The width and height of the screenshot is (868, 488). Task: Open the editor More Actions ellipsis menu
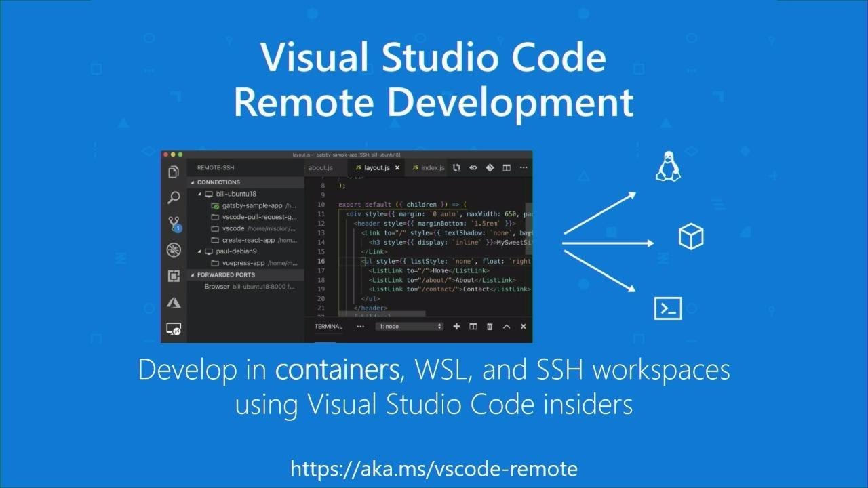524,167
